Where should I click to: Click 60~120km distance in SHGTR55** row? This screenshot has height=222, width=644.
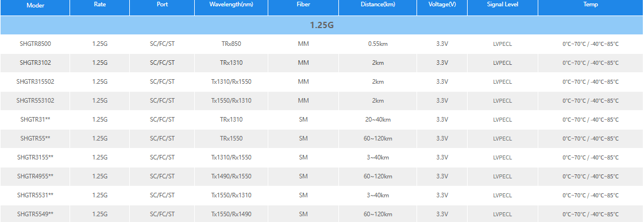[378, 138]
